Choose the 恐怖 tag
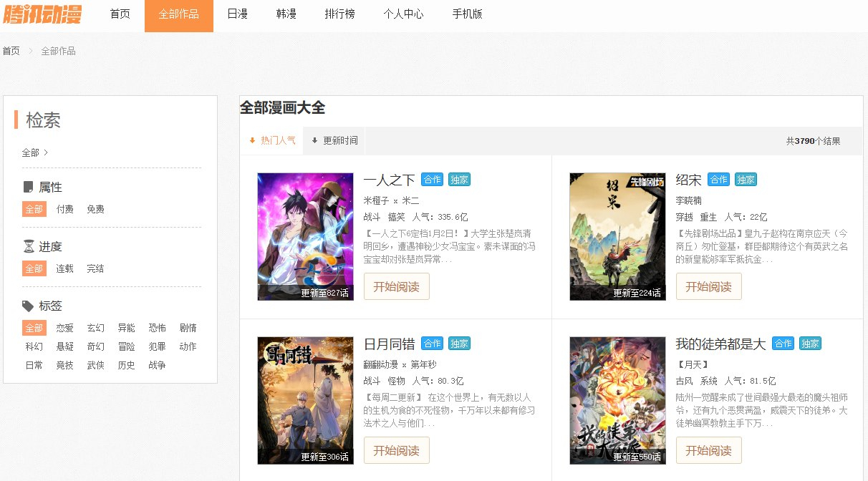 (x=158, y=328)
